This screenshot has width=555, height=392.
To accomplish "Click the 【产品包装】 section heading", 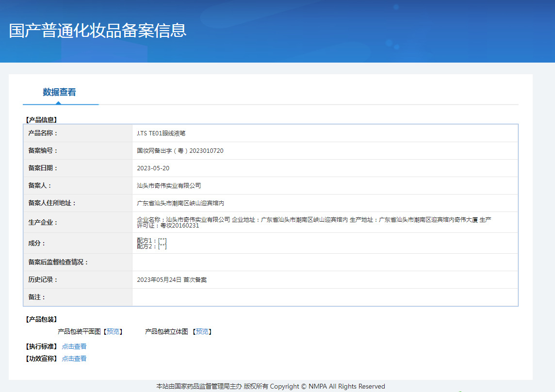I will coord(41,319).
